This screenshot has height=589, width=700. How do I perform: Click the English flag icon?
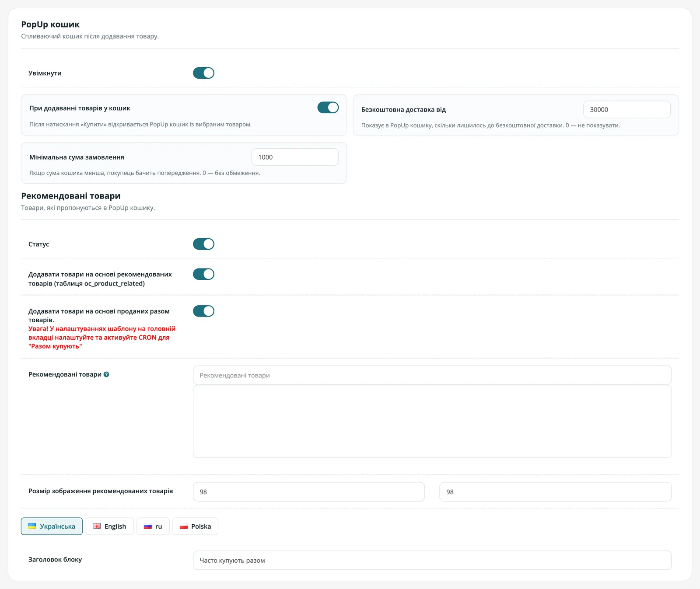tap(97, 526)
